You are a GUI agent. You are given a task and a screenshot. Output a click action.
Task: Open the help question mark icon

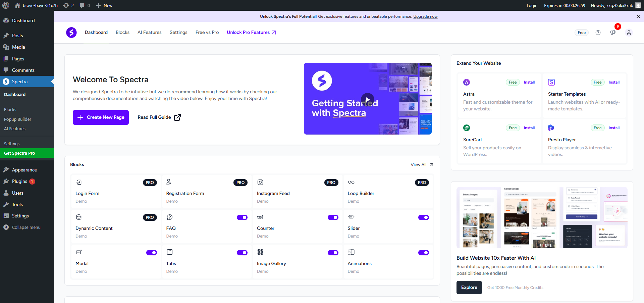click(598, 33)
